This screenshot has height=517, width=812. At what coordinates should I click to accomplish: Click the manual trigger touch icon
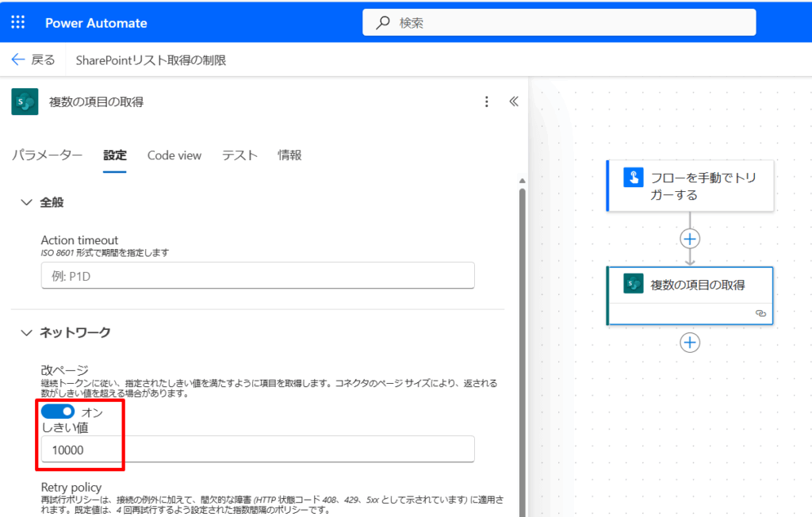[x=634, y=178]
